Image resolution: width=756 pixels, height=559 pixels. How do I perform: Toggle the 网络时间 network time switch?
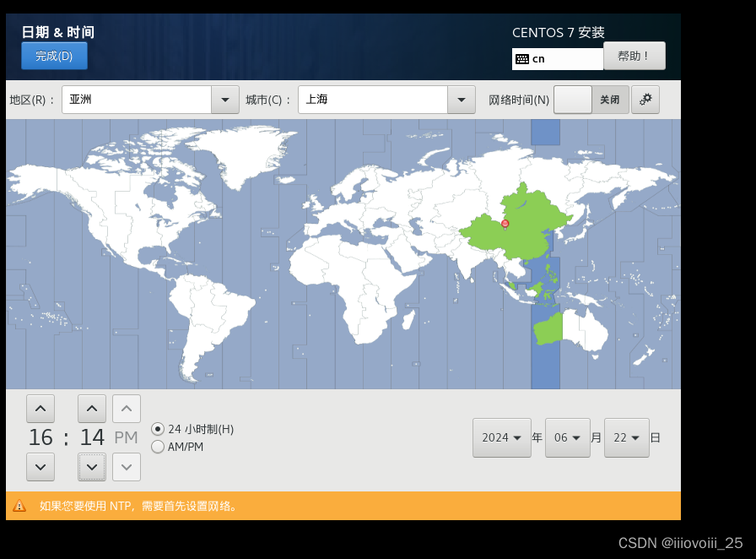click(591, 100)
